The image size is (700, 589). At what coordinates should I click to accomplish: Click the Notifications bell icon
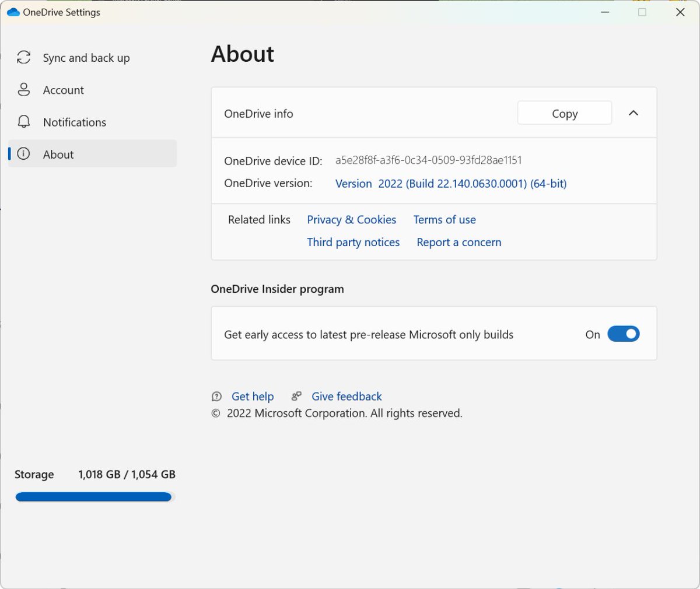point(23,121)
